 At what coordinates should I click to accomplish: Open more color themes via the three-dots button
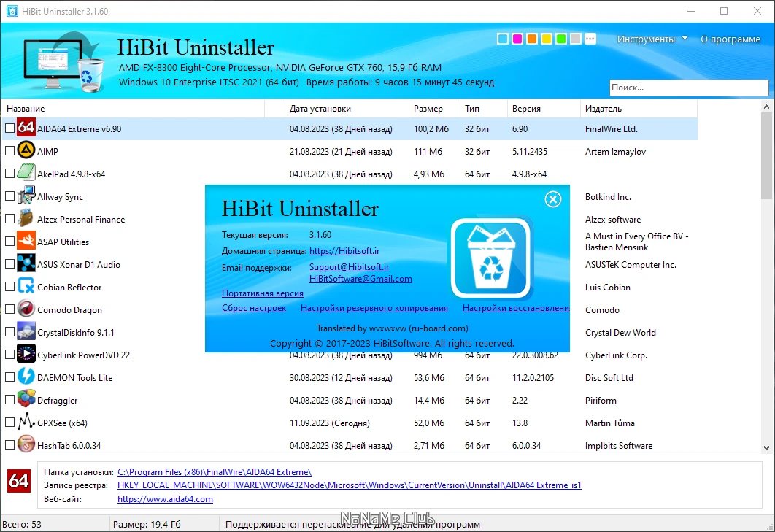click(590, 39)
